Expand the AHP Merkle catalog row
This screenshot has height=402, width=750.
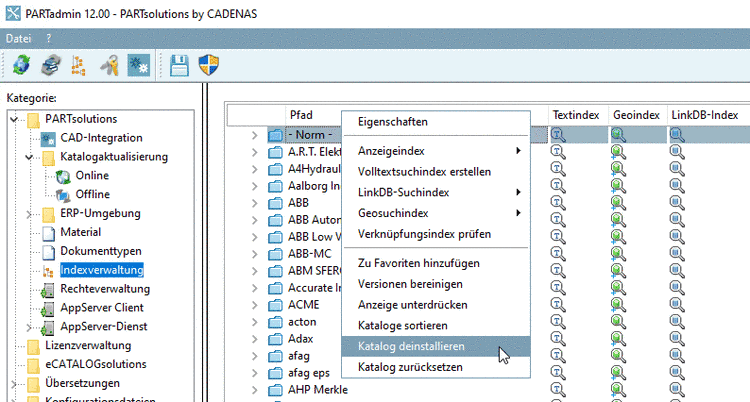(x=255, y=390)
